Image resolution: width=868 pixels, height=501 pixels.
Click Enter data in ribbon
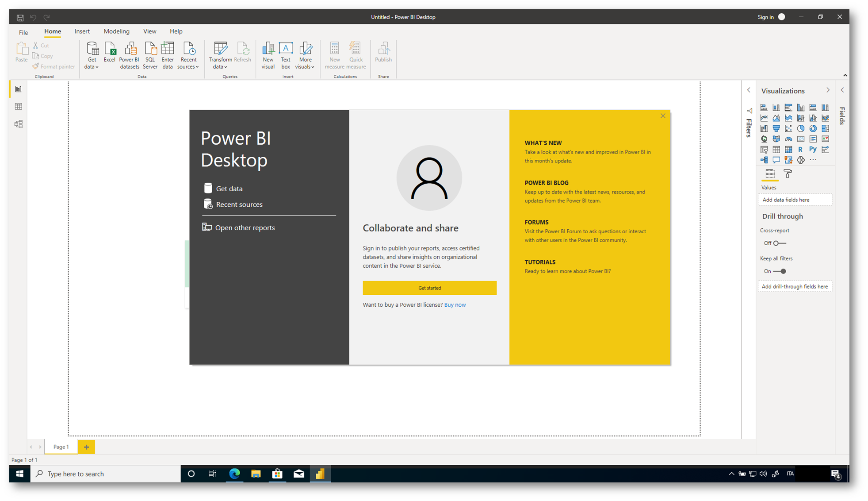pos(168,55)
